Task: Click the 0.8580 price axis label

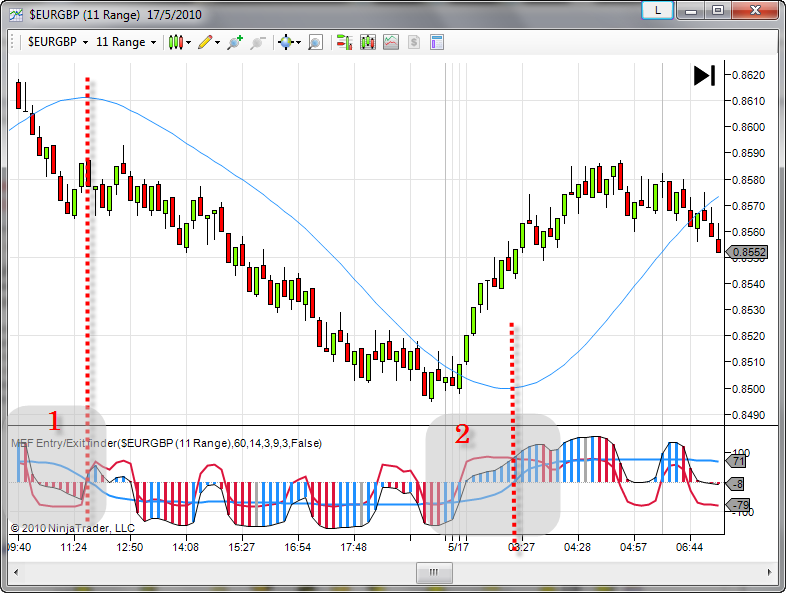Action: [748, 180]
